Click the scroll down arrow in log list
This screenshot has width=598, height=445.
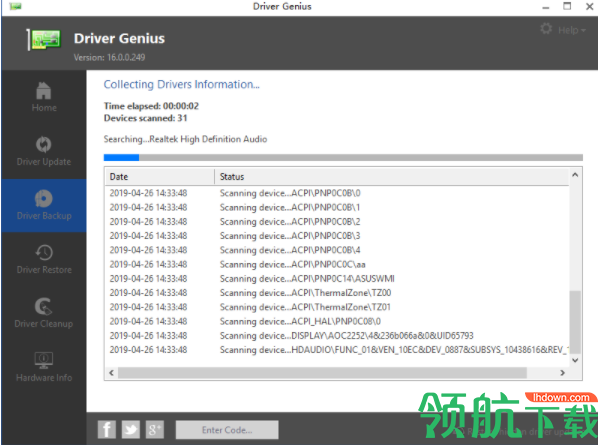575,360
